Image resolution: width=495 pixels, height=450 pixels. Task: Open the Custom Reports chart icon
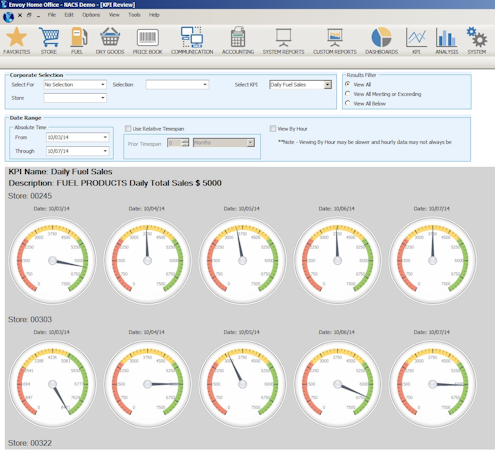click(x=335, y=37)
